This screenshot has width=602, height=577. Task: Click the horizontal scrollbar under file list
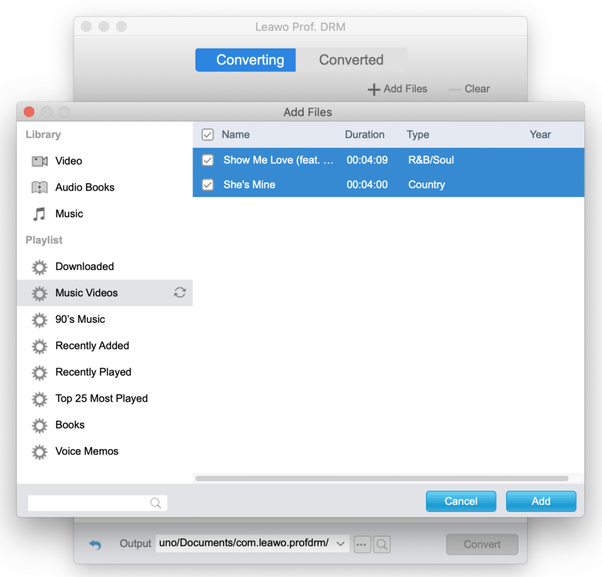(382, 479)
